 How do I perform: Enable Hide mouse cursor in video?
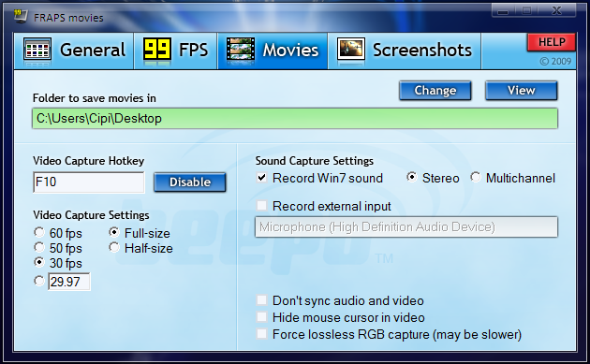pos(261,317)
